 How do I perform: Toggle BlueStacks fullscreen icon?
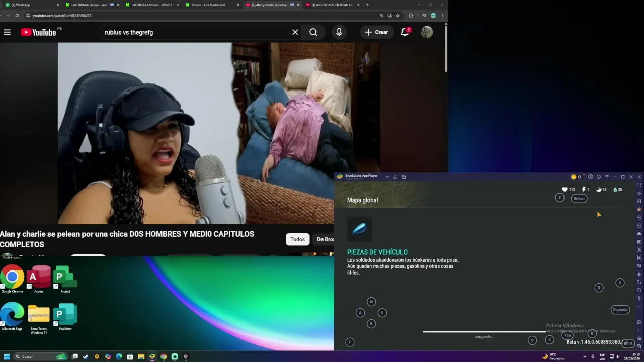(x=639, y=185)
